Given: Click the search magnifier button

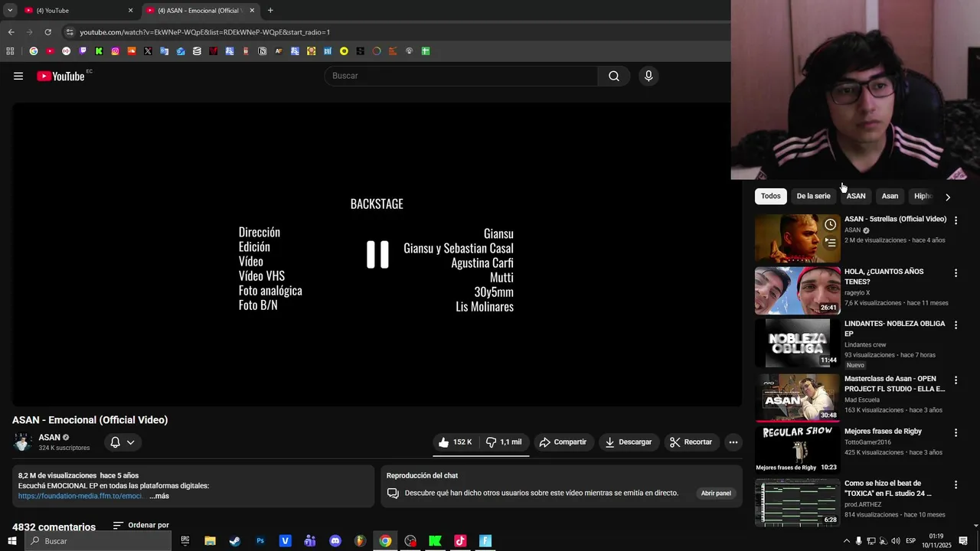Looking at the screenshot, I should pos(614,76).
